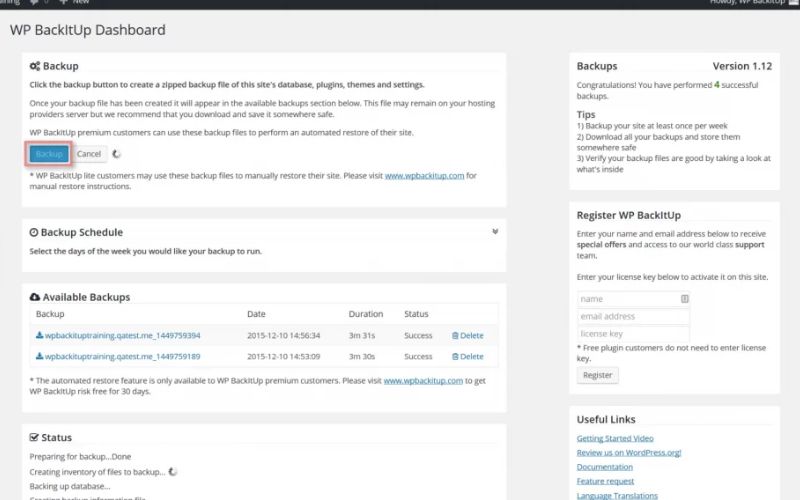This screenshot has width=800, height=500.
Task: Click the Duration column header
Action: click(366, 314)
